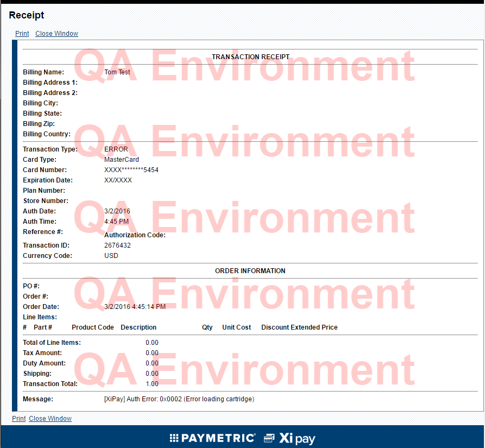Screen dimensions: 485x448
Task: Click the Transaction ID value 2676432
Action: coord(117,245)
